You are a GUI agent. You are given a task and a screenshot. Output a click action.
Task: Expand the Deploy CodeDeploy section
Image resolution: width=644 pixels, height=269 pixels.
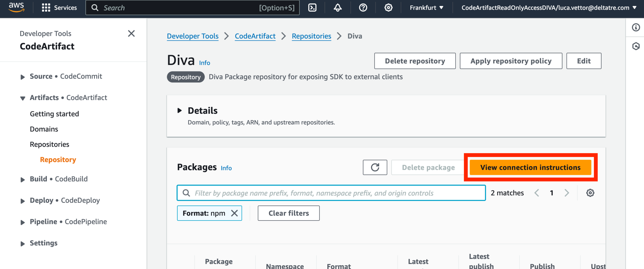click(x=23, y=201)
